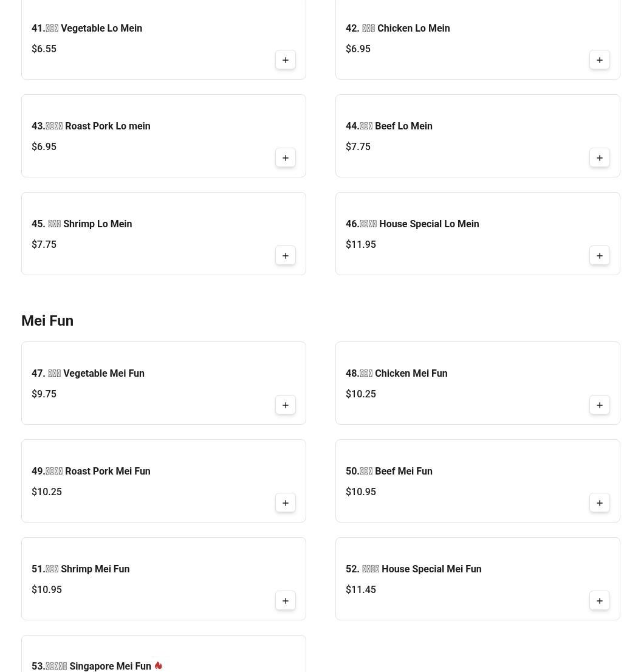Add House Special Mei Fun via plus
This screenshot has width=638, height=672.
600,601
